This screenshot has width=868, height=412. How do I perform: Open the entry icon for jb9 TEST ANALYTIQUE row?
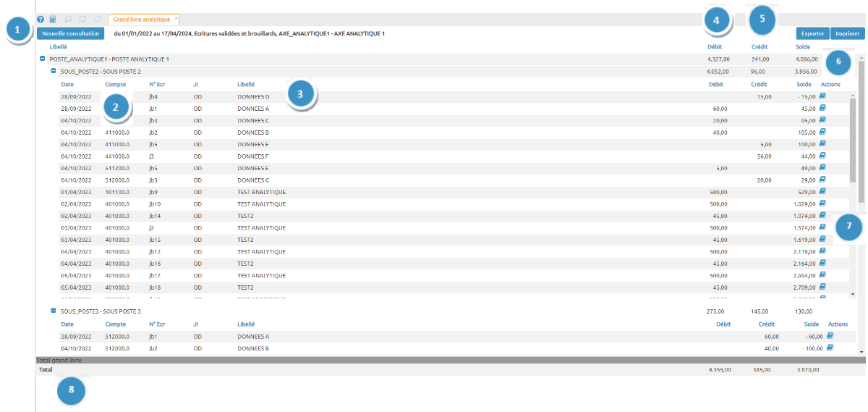tap(822, 192)
